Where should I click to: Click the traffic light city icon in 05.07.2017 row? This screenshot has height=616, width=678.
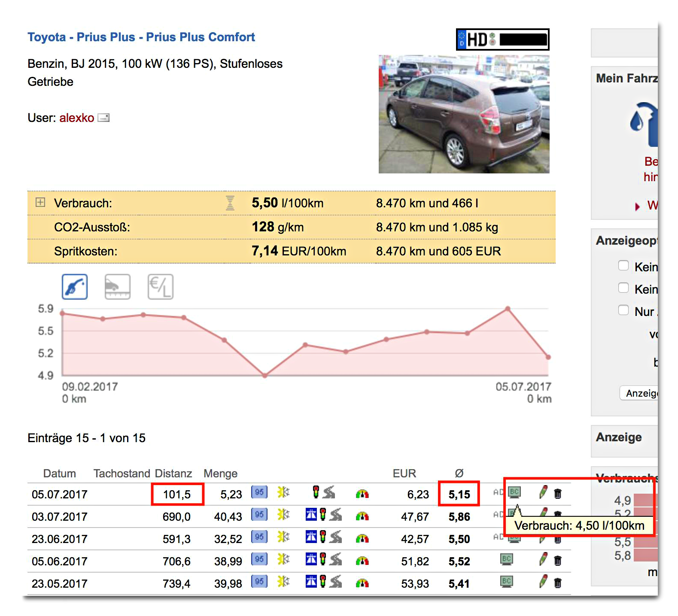click(316, 492)
